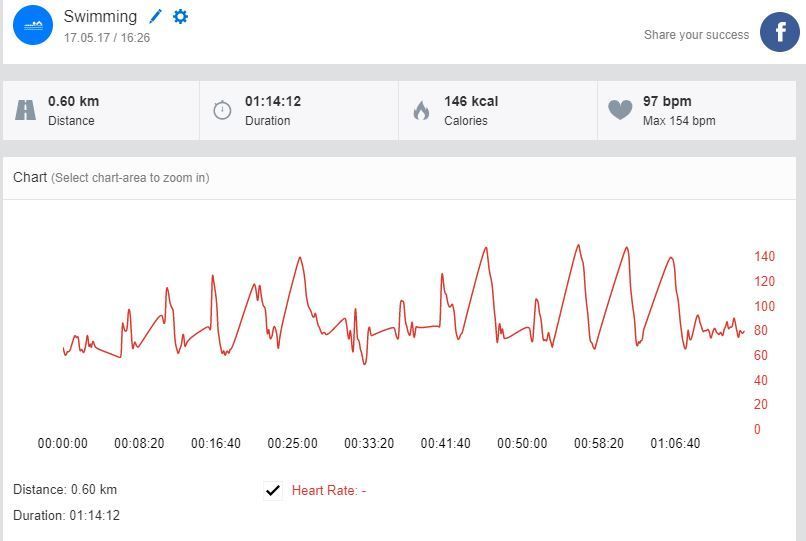Select the 01:14:12 Duration tile
The image size is (806, 541).
click(300, 110)
